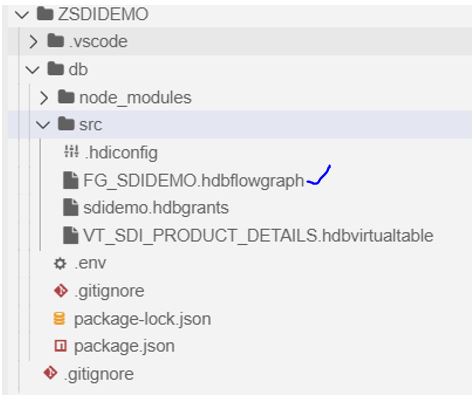
Task: Click the root-level .gitignore git icon
Action: (51, 373)
